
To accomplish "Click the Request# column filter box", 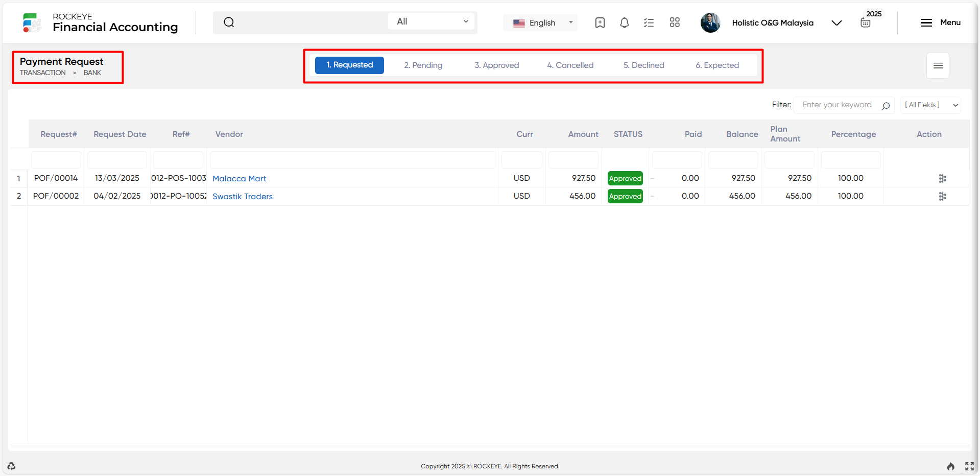I will (x=56, y=160).
